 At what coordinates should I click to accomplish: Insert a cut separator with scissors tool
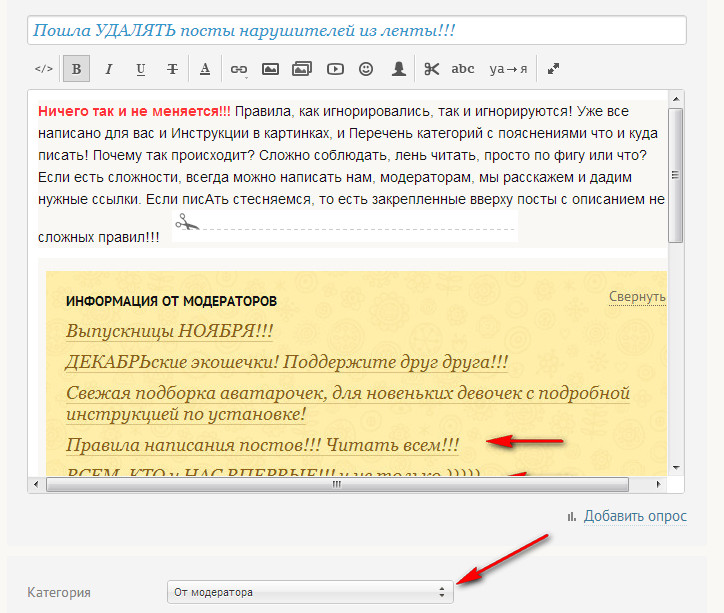(x=431, y=69)
